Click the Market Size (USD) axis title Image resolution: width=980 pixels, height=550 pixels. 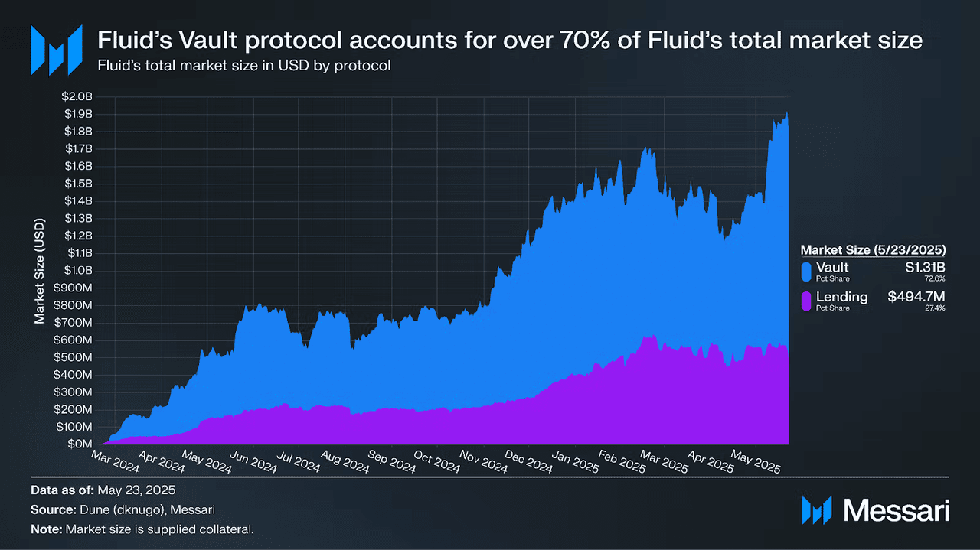click(x=40, y=271)
